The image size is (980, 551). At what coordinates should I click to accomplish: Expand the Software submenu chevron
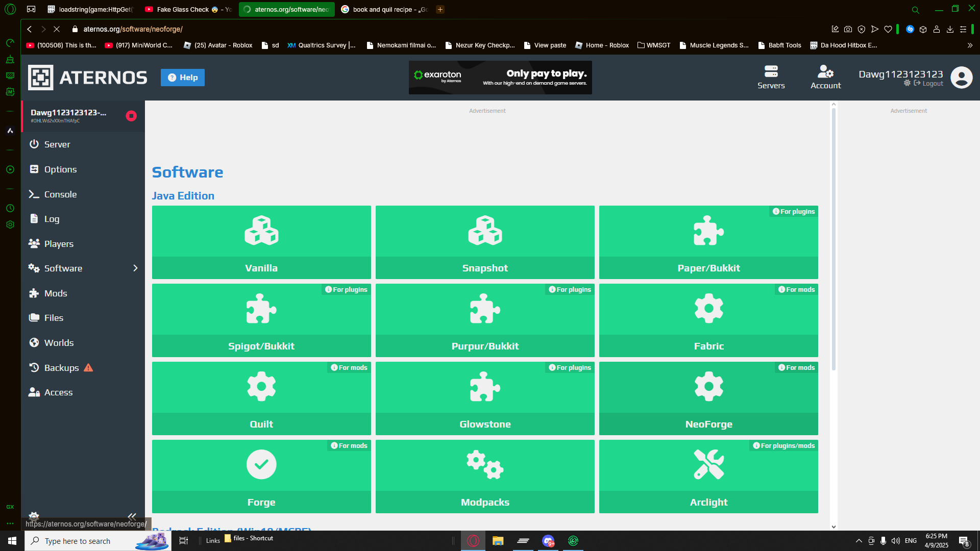coord(135,268)
